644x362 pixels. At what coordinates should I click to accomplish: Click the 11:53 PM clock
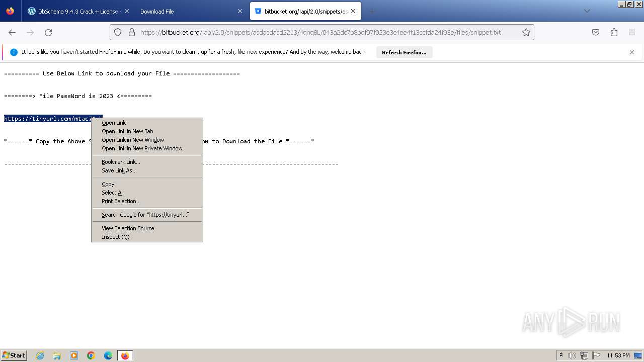tap(618, 355)
